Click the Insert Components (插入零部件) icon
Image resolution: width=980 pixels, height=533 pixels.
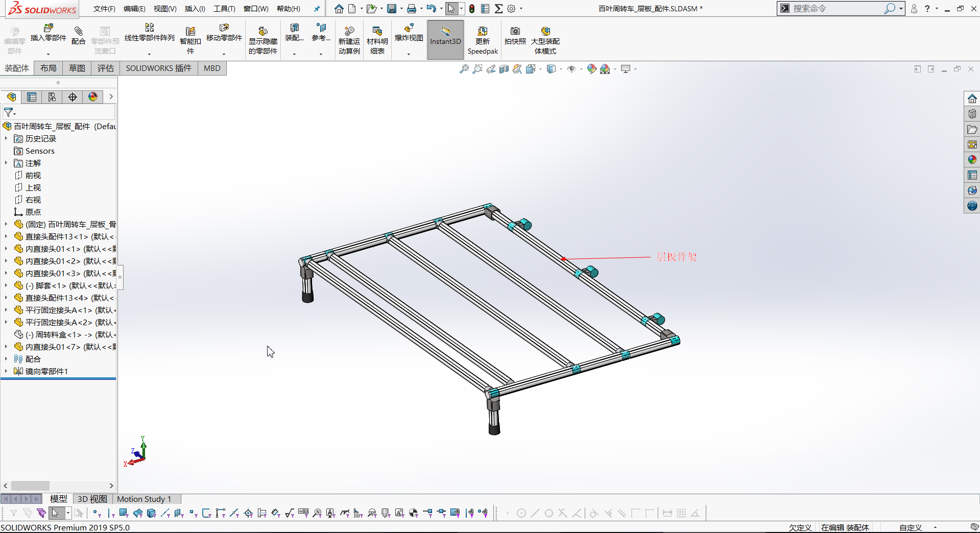[49, 29]
